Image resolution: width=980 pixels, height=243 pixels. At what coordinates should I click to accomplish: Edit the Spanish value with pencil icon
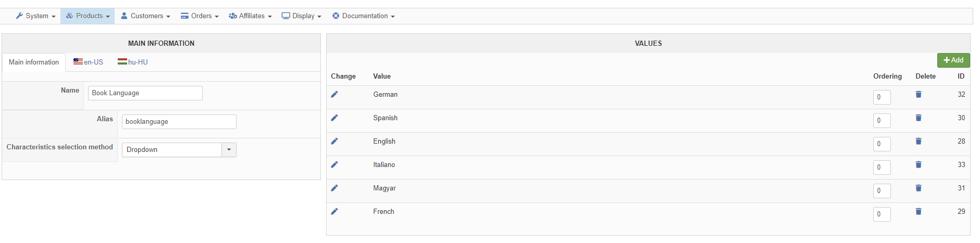coord(334,118)
